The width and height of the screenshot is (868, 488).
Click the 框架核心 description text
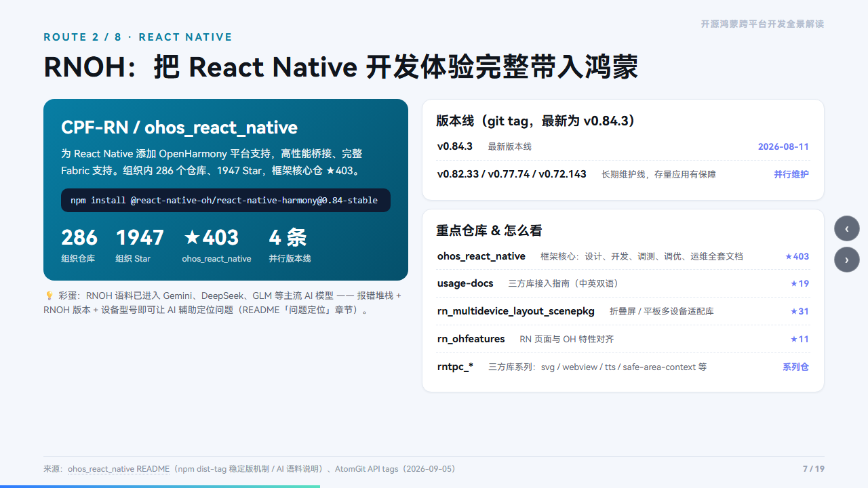tap(642, 257)
